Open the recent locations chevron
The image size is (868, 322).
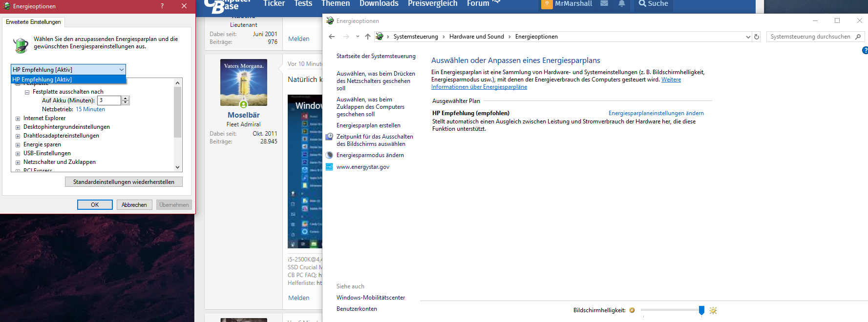(358, 37)
